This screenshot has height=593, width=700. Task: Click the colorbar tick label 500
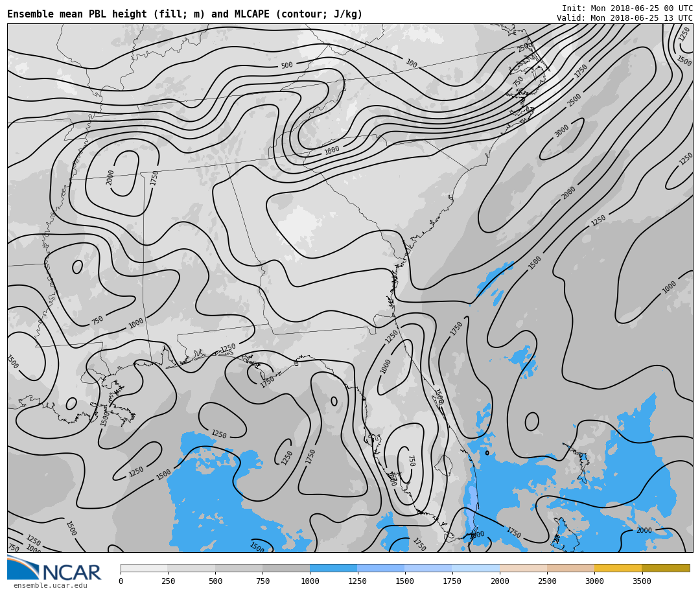[215, 581]
